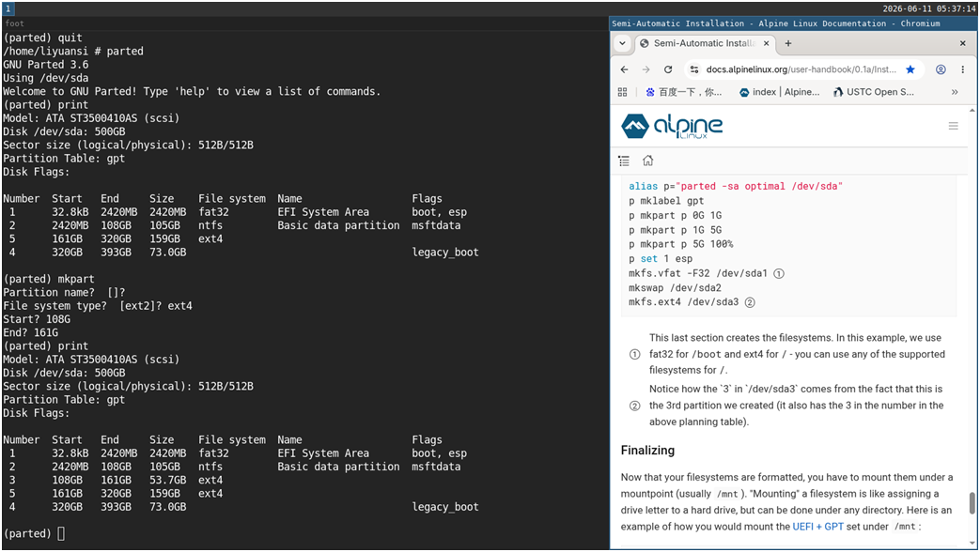Click callout marker 2 after mkfs.ext4 line
This screenshot has height=552, width=980.
pos(750,302)
